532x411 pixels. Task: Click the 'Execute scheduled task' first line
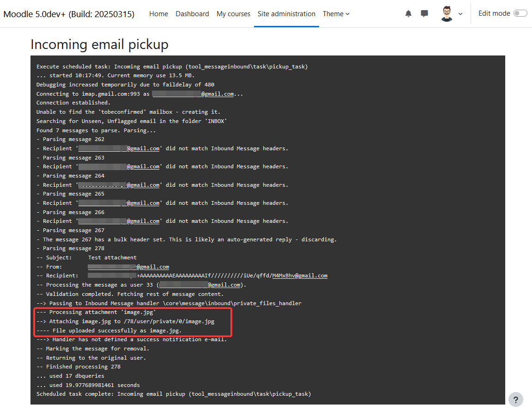pos(172,67)
